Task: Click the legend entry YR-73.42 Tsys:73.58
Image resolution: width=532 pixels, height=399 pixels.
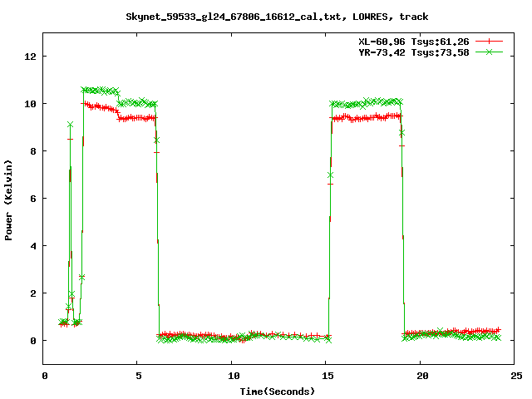Action: coord(414,52)
